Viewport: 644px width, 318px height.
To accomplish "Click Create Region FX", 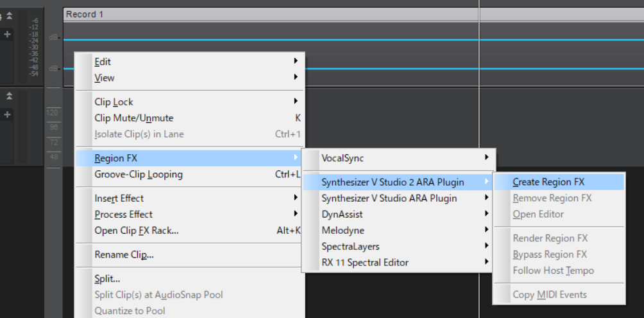I will coord(559,182).
